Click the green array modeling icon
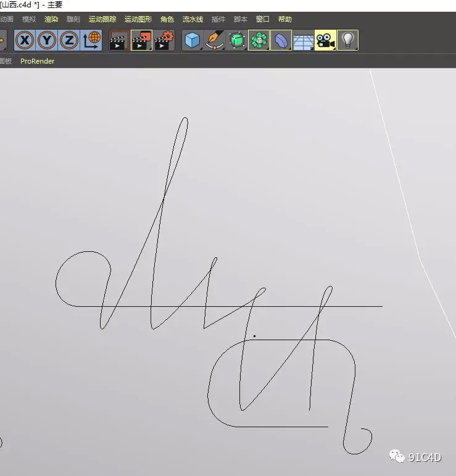456x476 pixels. pyautogui.click(x=259, y=41)
